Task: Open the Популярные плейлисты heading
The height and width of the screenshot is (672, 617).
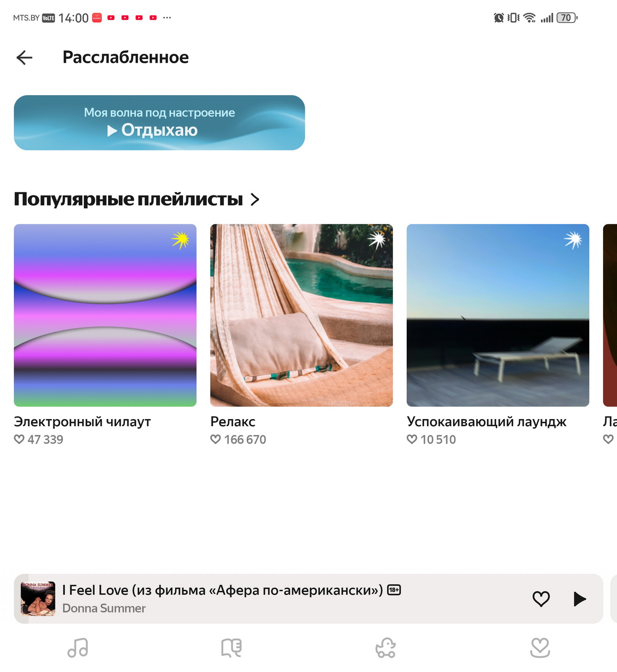Action: (128, 199)
